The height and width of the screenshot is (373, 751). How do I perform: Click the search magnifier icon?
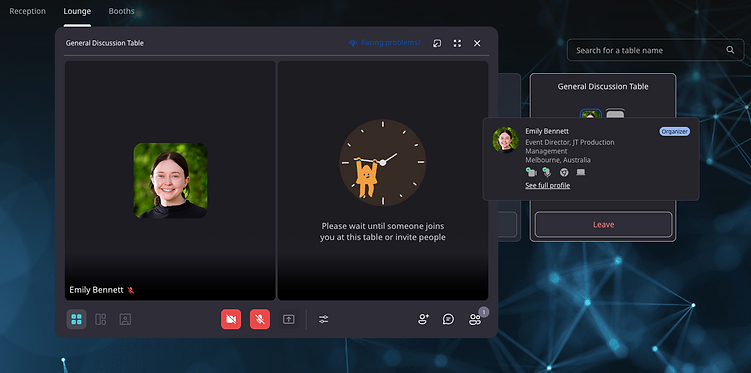[x=730, y=50]
